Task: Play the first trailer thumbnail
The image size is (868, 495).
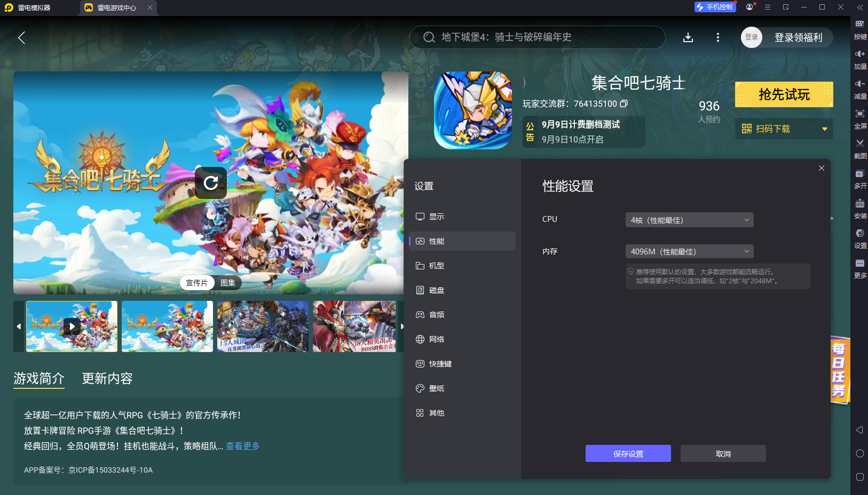Action: pos(72,326)
